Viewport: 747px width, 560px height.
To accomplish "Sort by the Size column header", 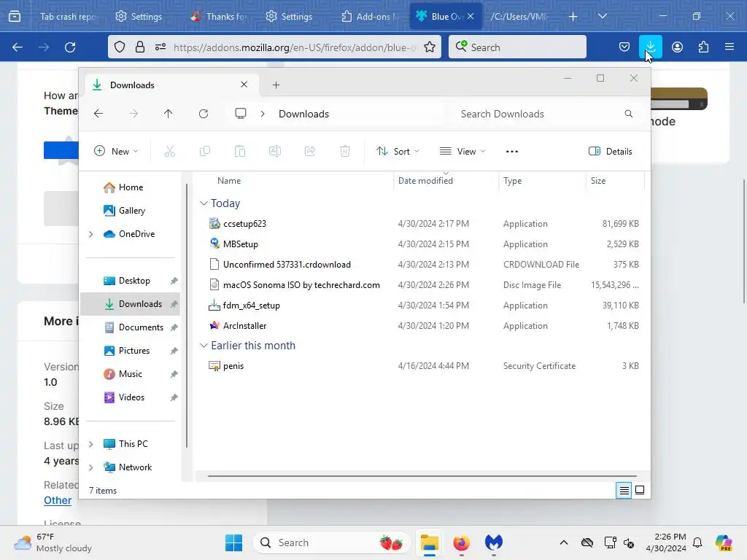I will pos(598,181).
